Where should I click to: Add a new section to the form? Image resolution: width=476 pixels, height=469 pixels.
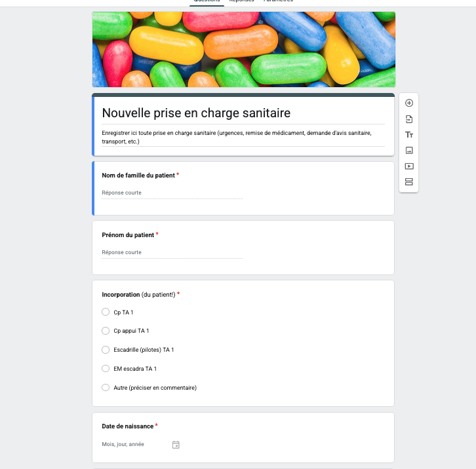pos(409,181)
